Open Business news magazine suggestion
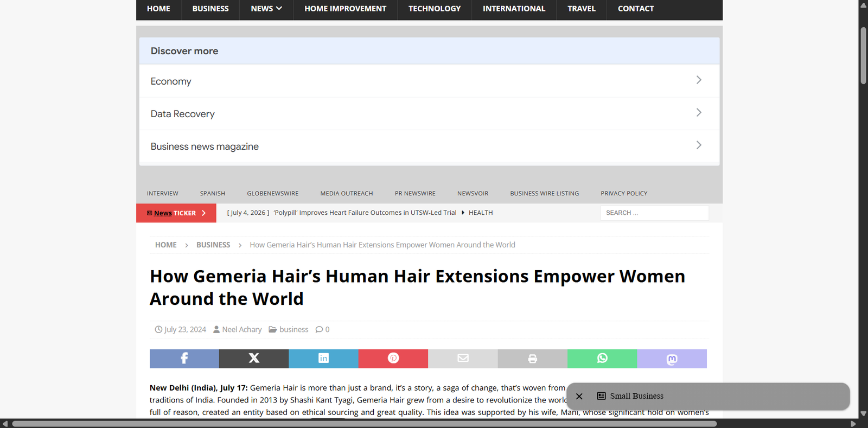Image resolution: width=868 pixels, height=428 pixels. 429,146
